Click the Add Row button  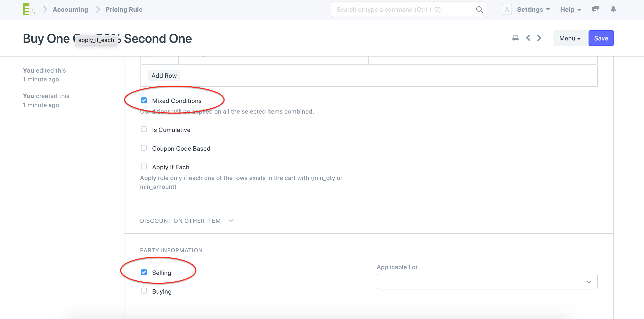point(164,75)
